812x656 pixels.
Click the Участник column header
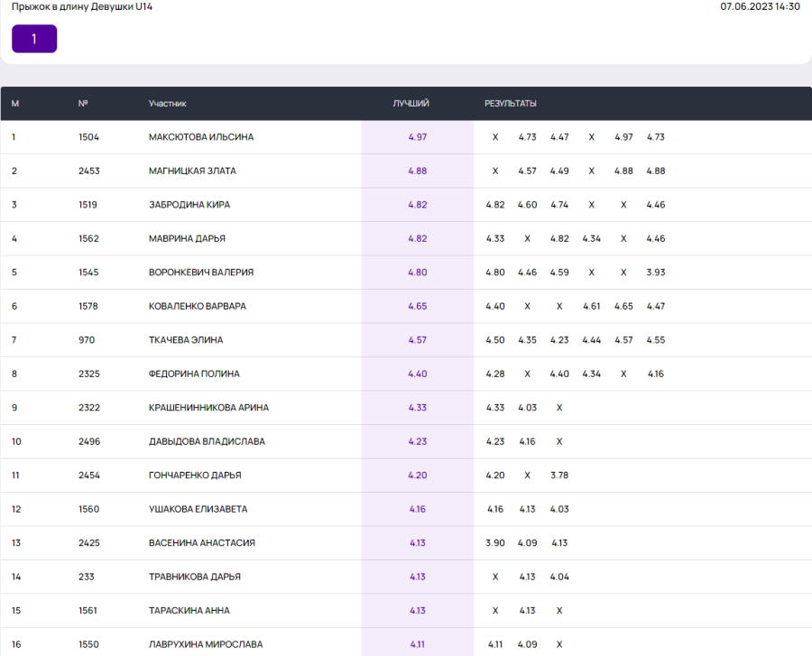168,104
